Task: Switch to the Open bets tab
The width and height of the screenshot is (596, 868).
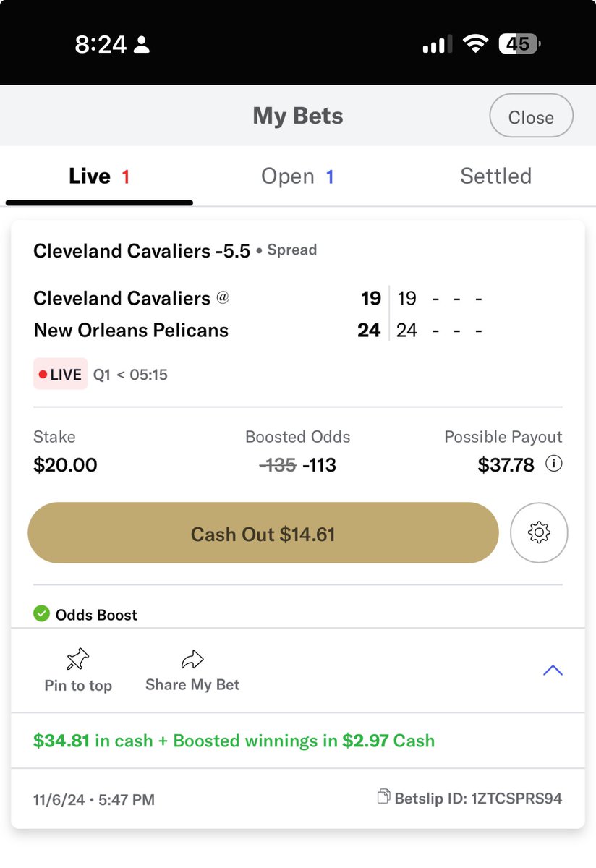Action: click(x=297, y=176)
